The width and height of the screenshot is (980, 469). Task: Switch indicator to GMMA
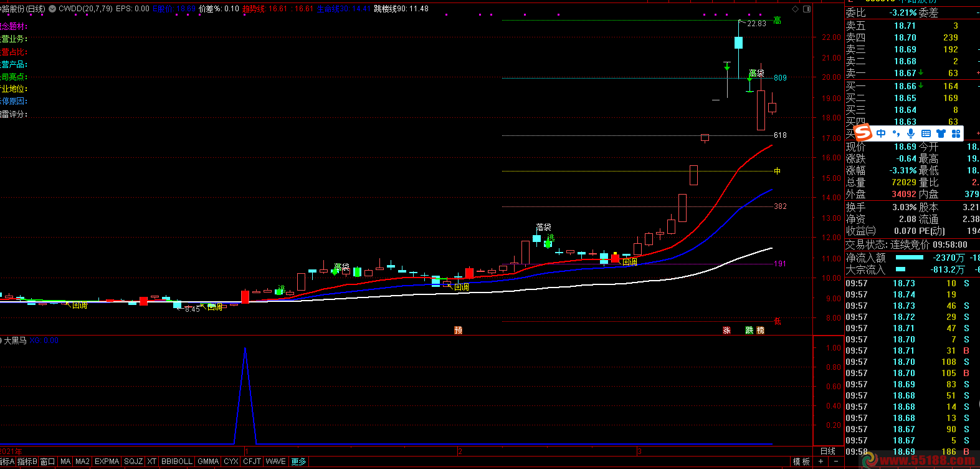click(208, 462)
